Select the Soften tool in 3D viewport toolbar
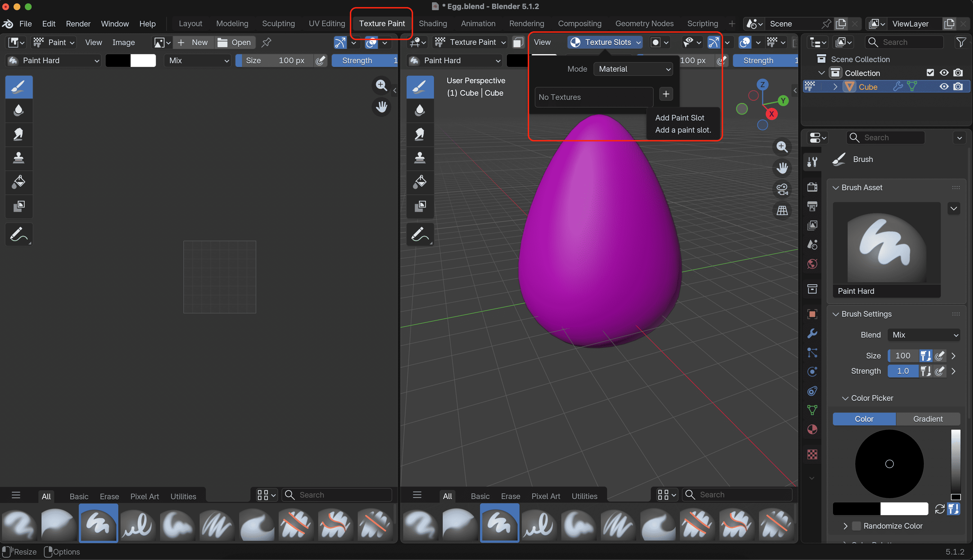 click(420, 111)
